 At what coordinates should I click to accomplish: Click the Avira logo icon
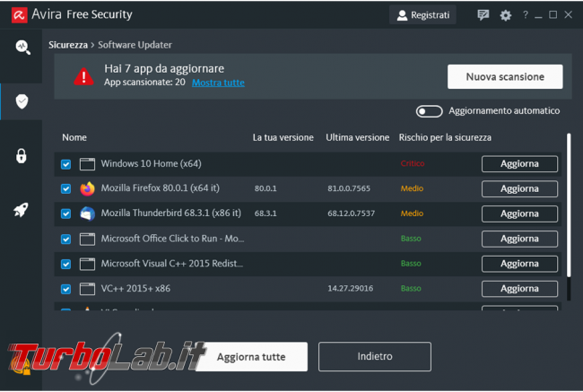pos(20,15)
